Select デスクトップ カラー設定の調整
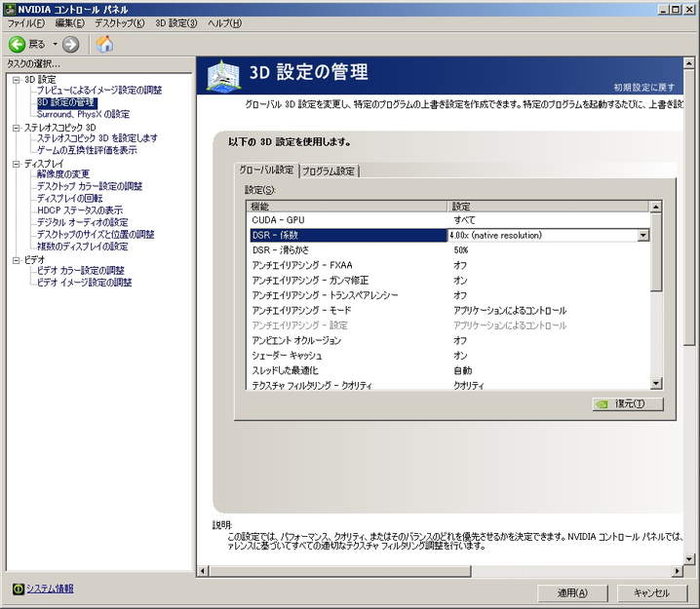 [90, 186]
